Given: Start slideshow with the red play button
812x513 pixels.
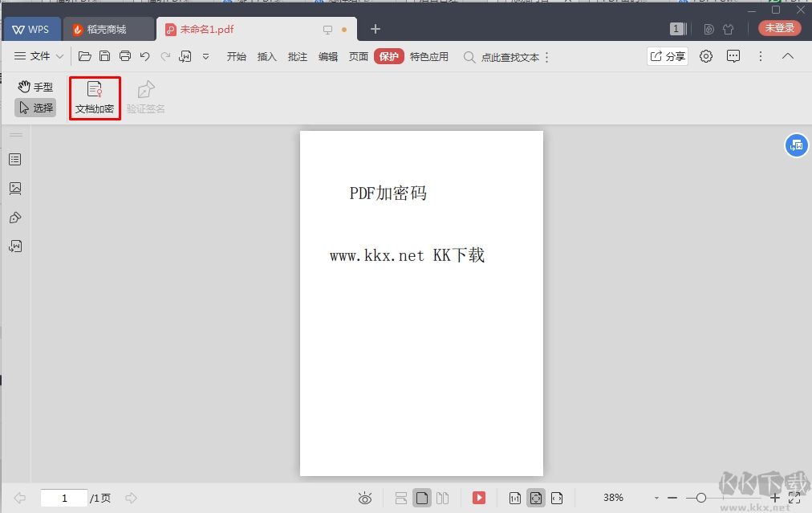Looking at the screenshot, I should pos(479,498).
